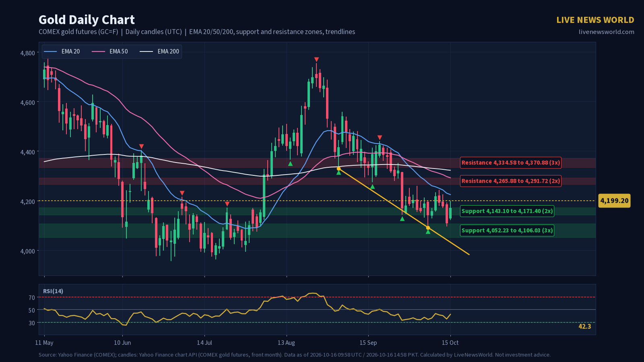
Task: Click the yellow trendline end dot near the latest candles
Action: (428, 228)
